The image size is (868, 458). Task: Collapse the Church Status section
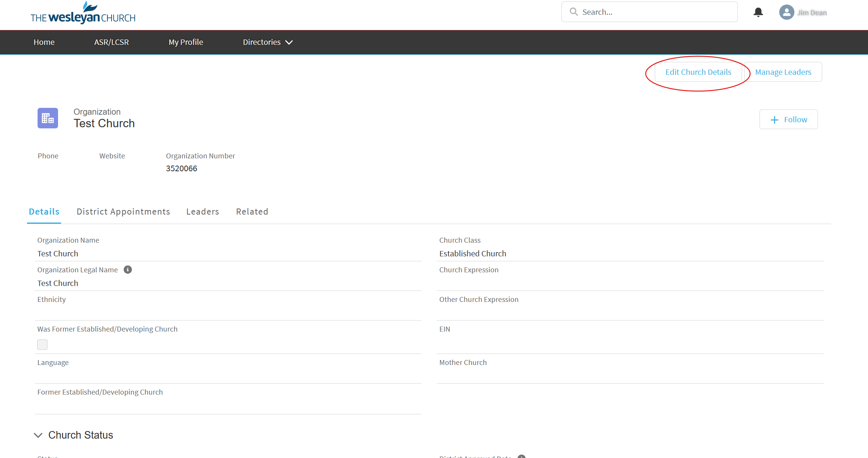38,435
